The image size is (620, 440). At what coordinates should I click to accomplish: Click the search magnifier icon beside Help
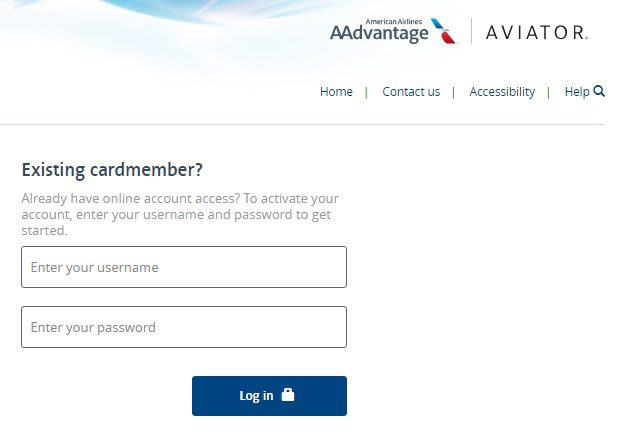(x=599, y=91)
